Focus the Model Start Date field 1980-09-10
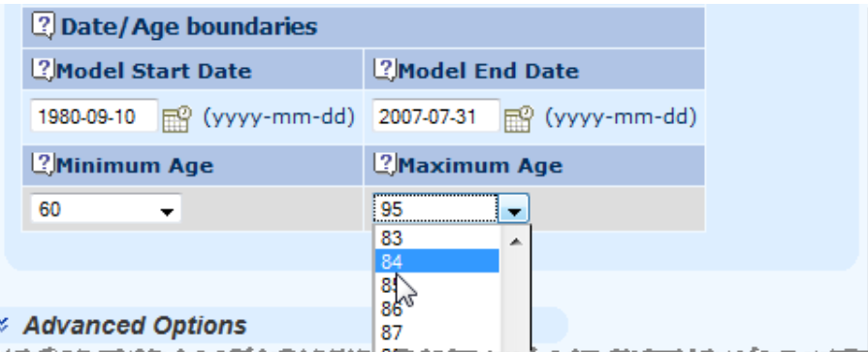The image size is (868, 352). (94, 116)
